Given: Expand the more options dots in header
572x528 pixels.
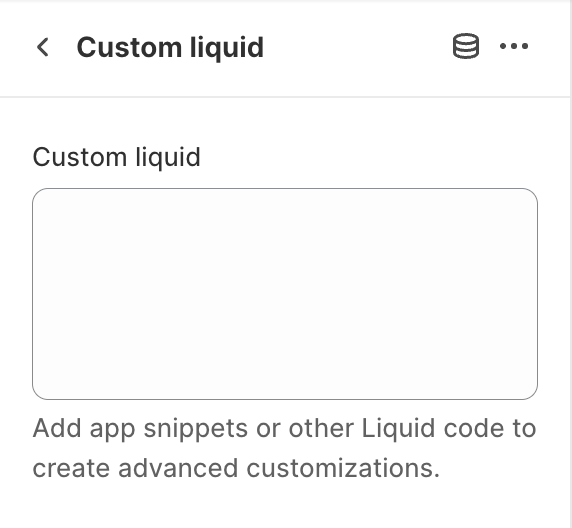Looking at the screenshot, I should tap(514, 46).
